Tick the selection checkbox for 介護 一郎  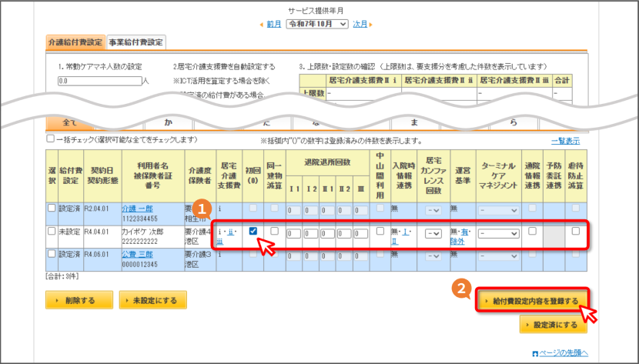(52, 208)
